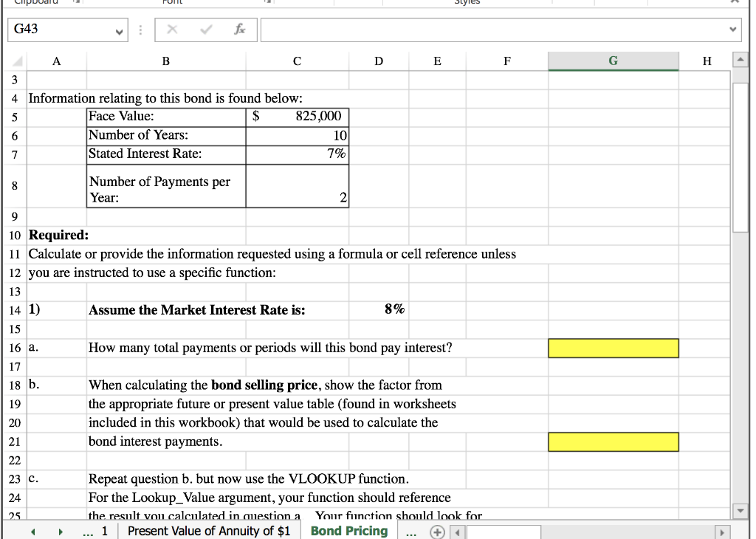Viewport: 756px width, 539px height.
Task: Click the 'Face Value:' label cell
Action: (166, 117)
